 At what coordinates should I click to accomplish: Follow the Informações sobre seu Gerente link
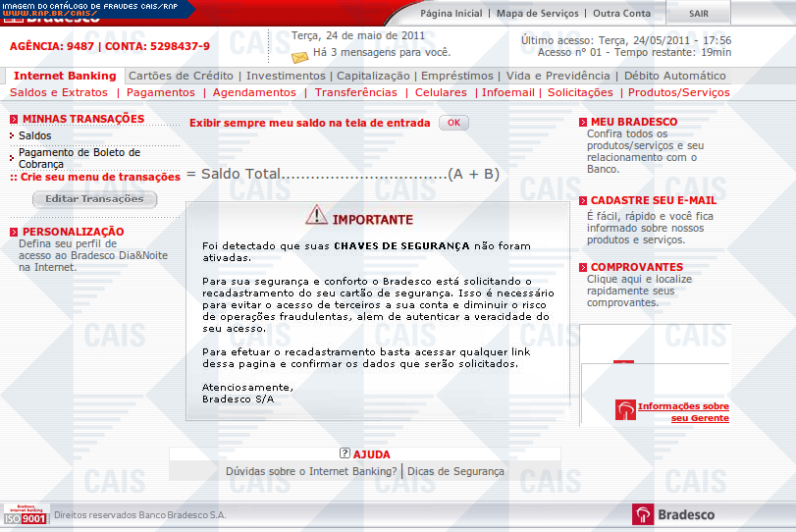pyautogui.click(x=683, y=412)
